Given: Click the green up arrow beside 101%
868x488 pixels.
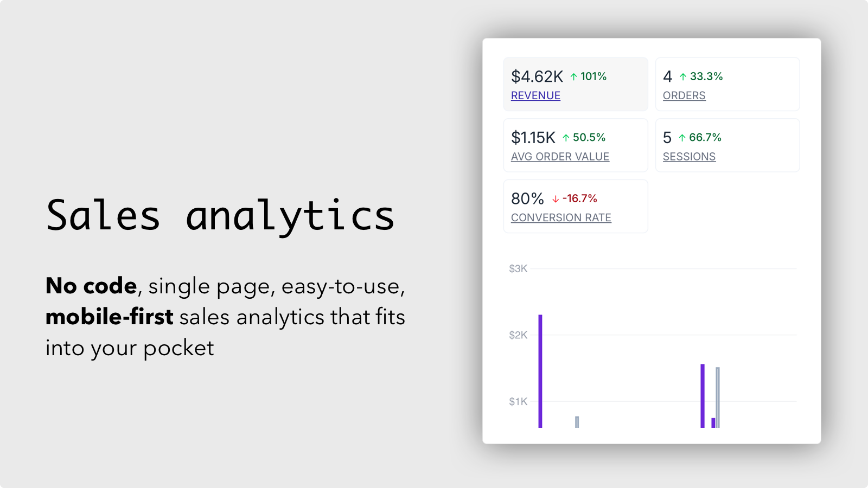Looking at the screenshot, I should (x=573, y=77).
